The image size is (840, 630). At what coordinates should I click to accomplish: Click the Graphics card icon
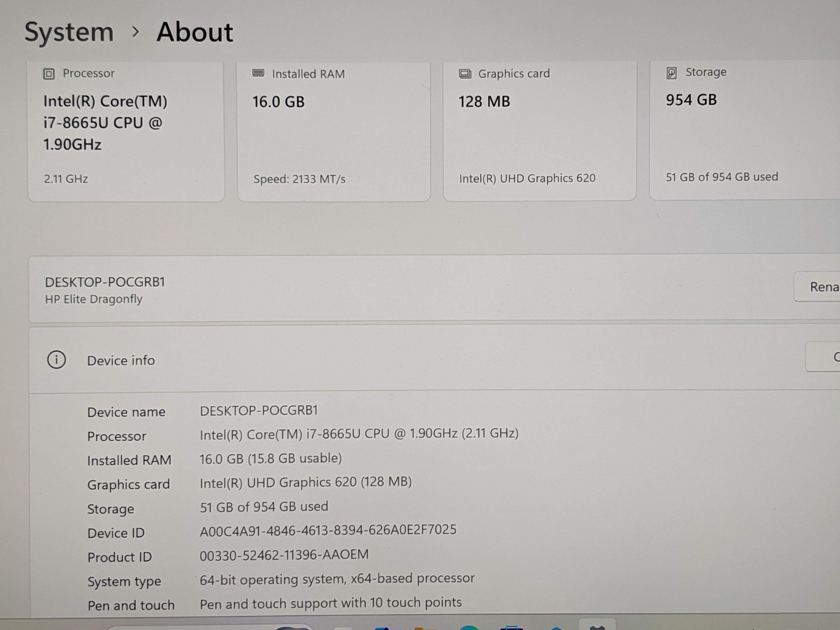pos(465,74)
